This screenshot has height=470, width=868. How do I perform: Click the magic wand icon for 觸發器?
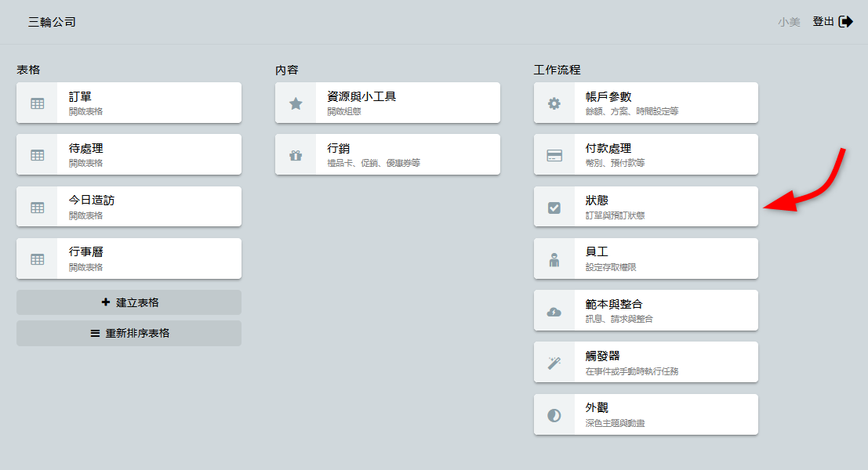pyautogui.click(x=554, y=363)
